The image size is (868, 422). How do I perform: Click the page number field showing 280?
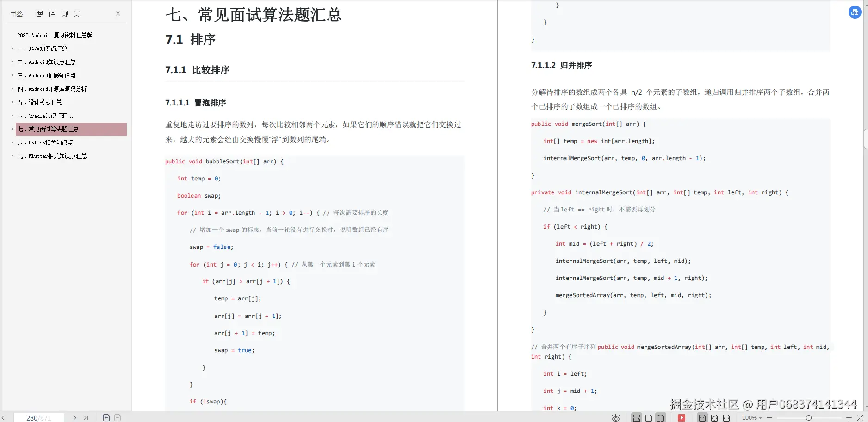pyautogui.click(x=38, y=418)
